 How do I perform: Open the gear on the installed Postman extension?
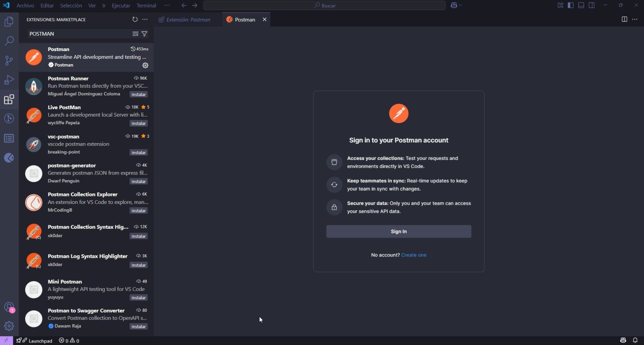(145, 65)
